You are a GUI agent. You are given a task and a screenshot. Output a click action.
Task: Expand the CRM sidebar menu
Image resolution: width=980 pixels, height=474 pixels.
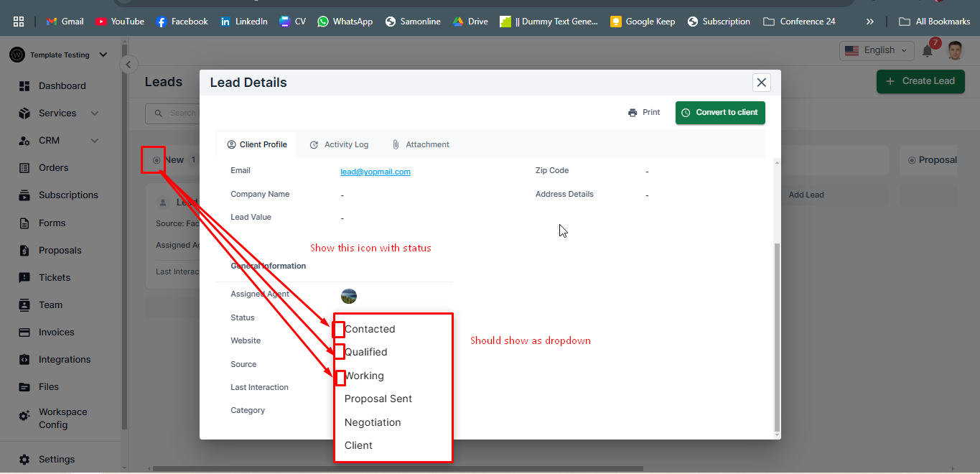pyautogui.click(x=59, y=140)
